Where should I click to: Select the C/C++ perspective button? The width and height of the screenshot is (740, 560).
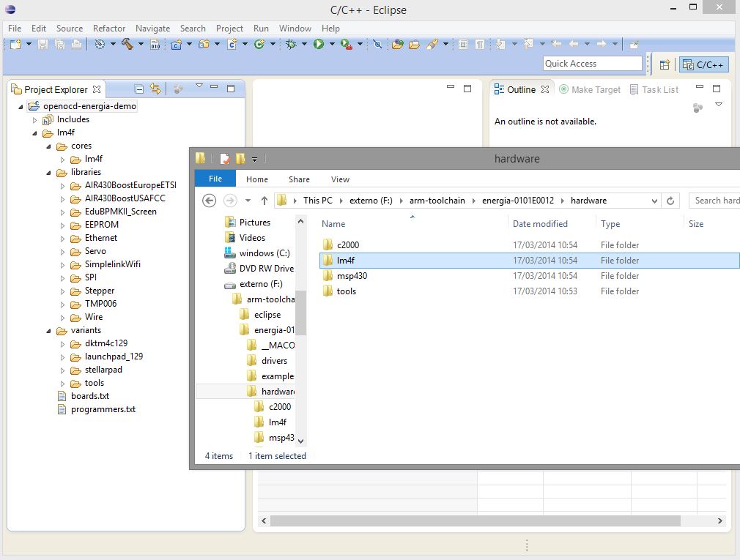[x=703, y=64]
